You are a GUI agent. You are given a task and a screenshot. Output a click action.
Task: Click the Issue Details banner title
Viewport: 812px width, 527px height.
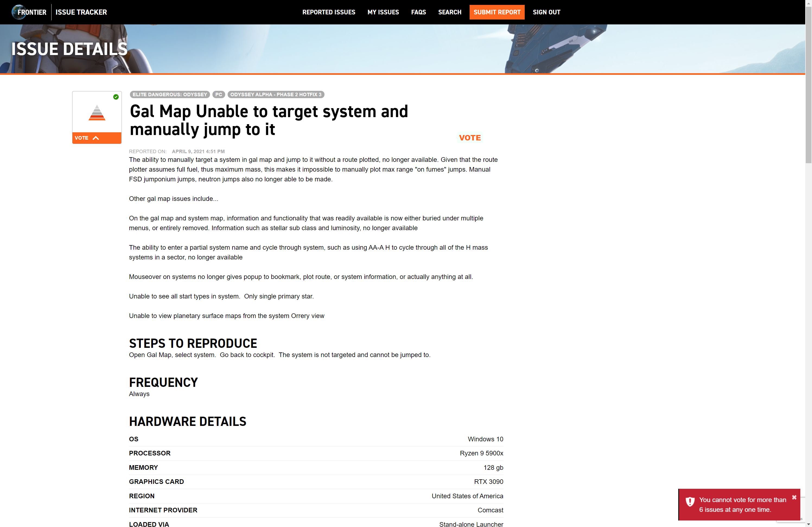pyautogui.click(x=69, y=49)
